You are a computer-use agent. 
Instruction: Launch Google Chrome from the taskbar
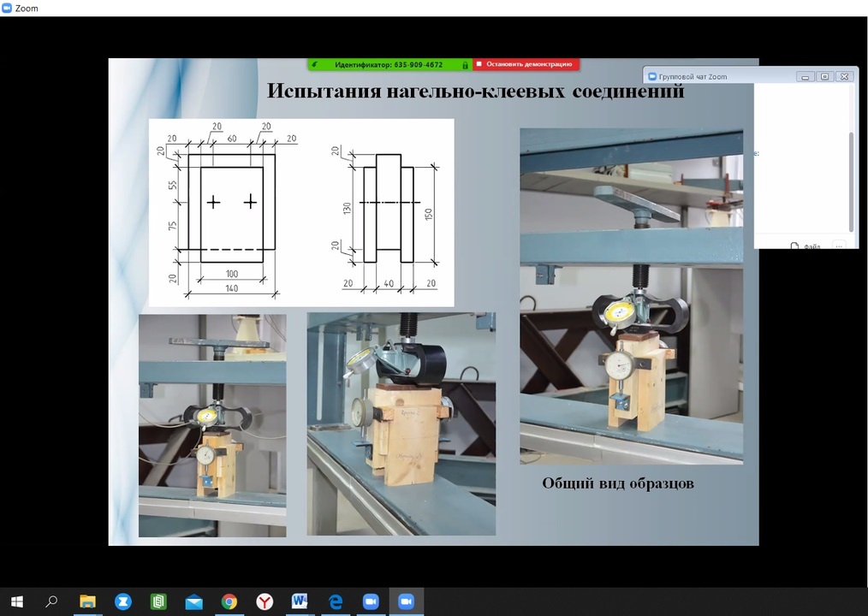click(x=229, y=601)
